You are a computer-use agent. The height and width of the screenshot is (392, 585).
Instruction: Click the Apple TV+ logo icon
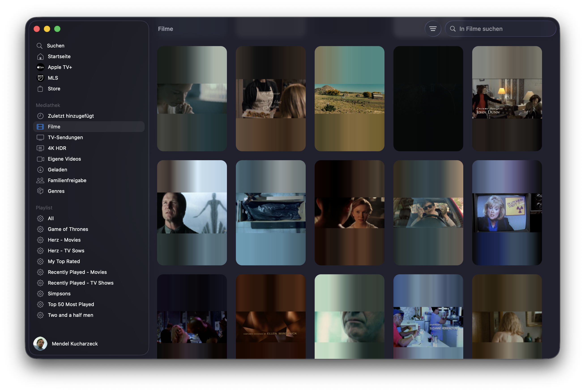click(x=40, y=67)
